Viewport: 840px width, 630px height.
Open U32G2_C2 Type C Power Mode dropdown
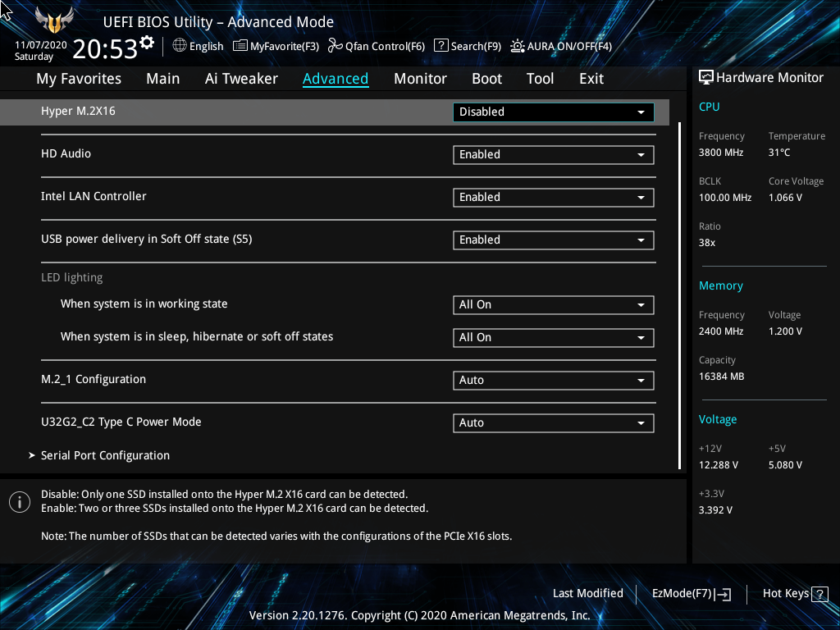[x=554, y=422]
